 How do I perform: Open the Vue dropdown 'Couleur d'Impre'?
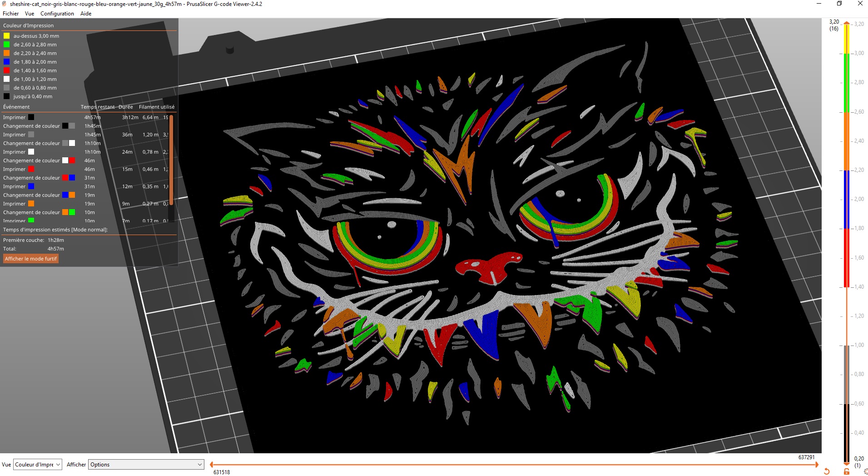[x=38, y=465]
